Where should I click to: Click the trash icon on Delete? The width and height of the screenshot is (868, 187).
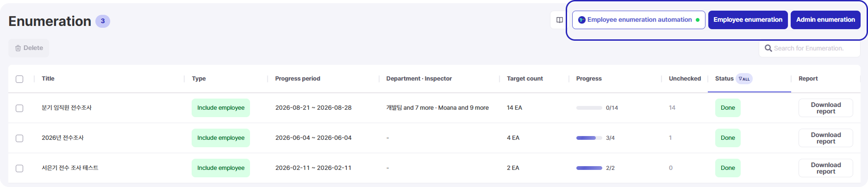18,48
